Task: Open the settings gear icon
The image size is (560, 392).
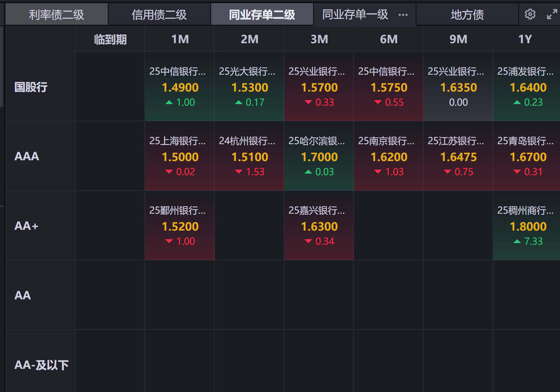Action: pyautogui.click(x=530, y=15)
